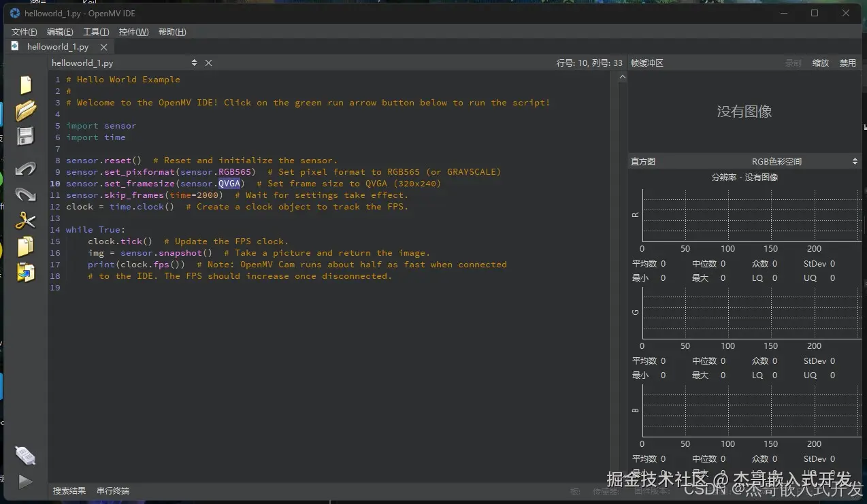
Task: Click 'clock.tick()' in the code
Action: tap(120, 241)
